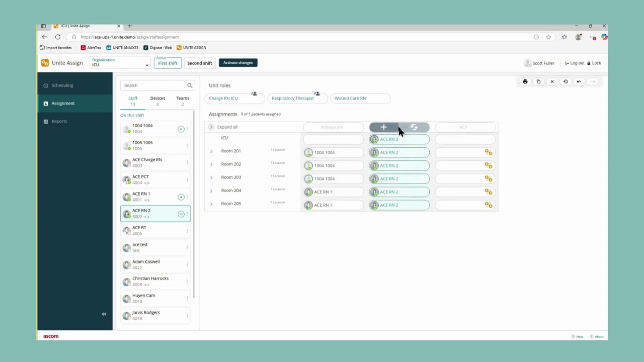Click the gold link icon in Room 205 PCT cell
Screen dimensions: 644x362
pyautogui.click(x=489, y=205)
